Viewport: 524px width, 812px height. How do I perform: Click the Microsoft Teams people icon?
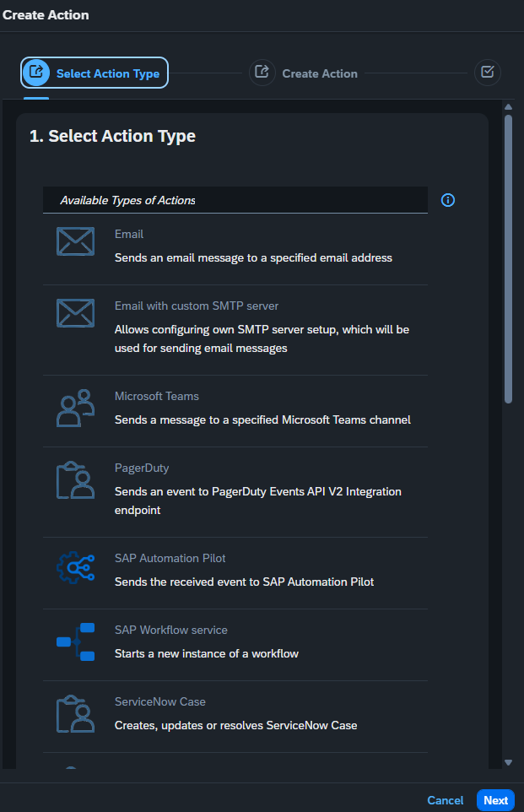click(x=76, y=408)
